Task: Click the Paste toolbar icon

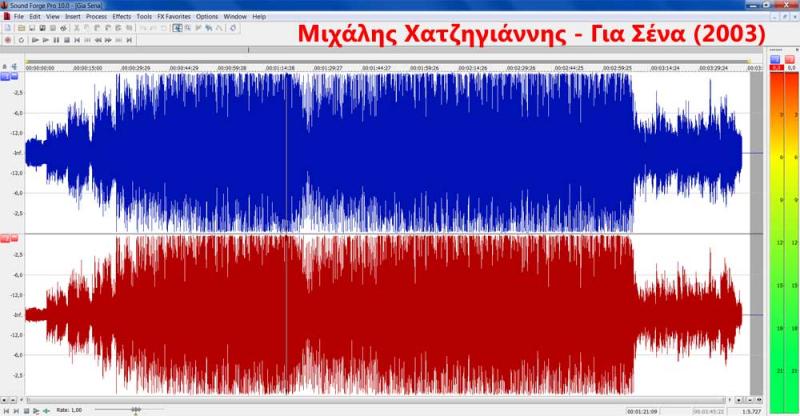Action: (x=96, y=28)
